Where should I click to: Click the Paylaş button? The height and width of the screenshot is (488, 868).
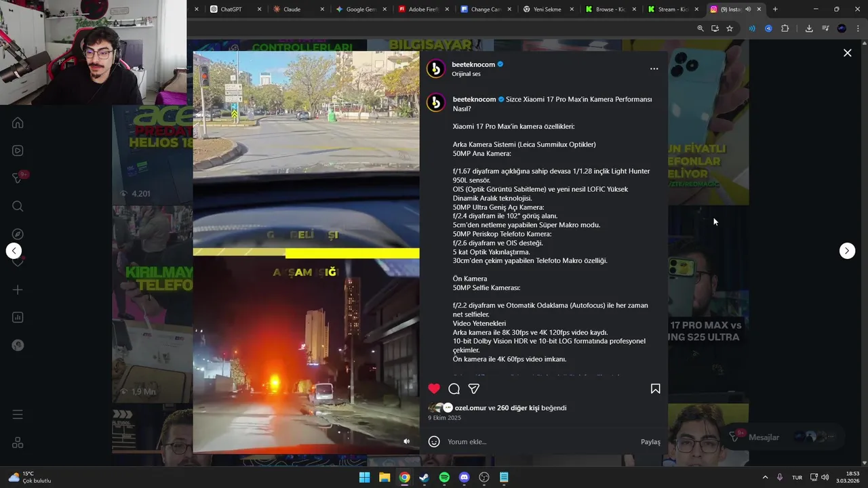click(650, 442)
